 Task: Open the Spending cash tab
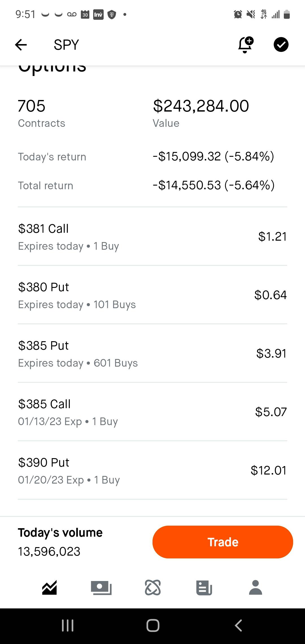click(101, 588)
